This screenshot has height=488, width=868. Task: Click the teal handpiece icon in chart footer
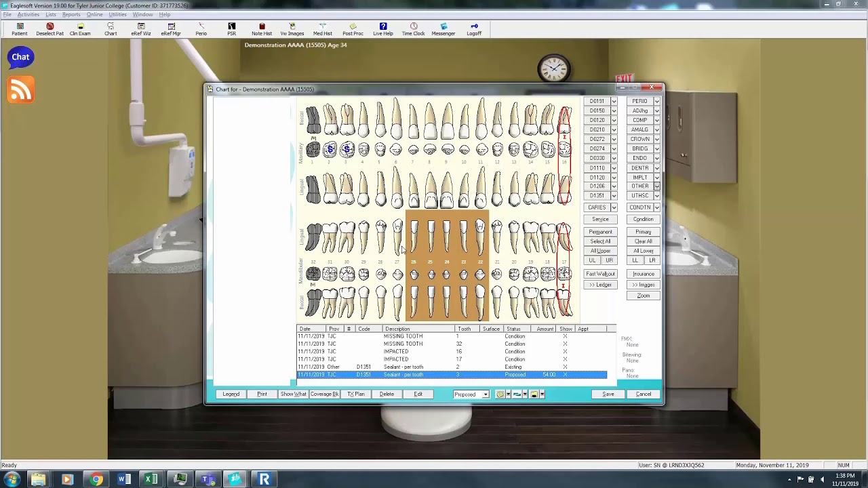coord(517,394)
